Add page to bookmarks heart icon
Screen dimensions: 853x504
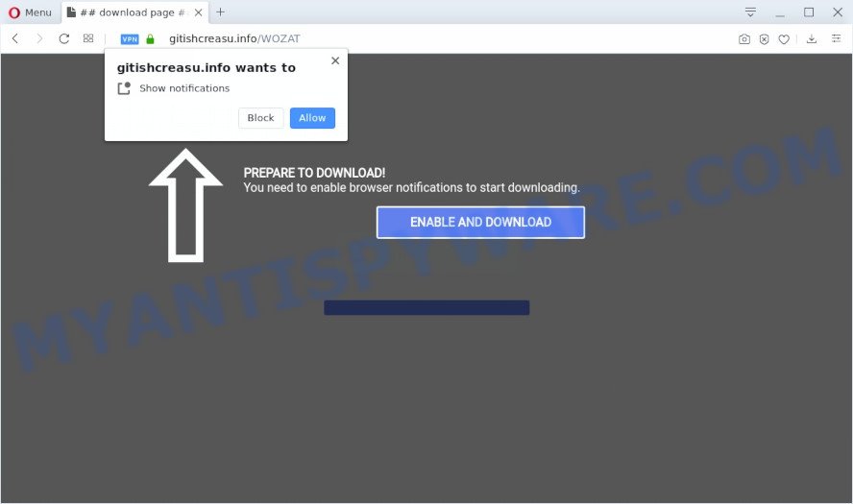(x=784, y=39)
